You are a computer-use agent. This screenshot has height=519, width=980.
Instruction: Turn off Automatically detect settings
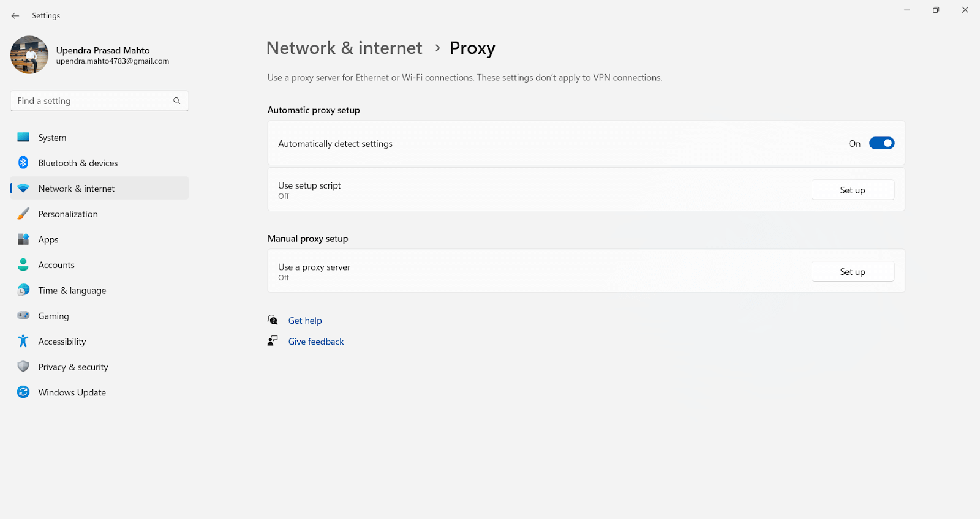[x=881, y=143]
